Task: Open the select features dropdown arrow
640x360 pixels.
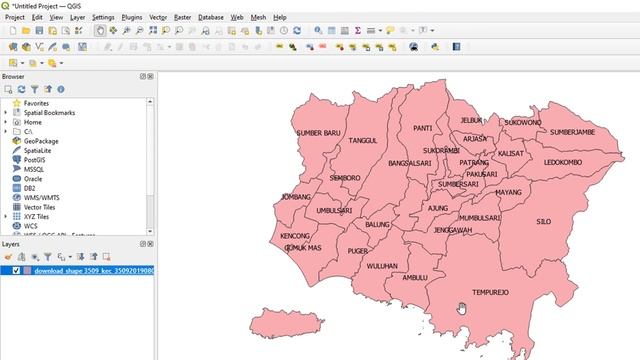Action: (22, 63)
